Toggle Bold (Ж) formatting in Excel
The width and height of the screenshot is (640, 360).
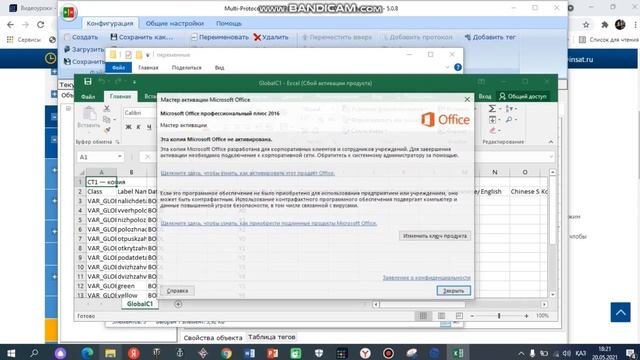[x=129, y=127]
